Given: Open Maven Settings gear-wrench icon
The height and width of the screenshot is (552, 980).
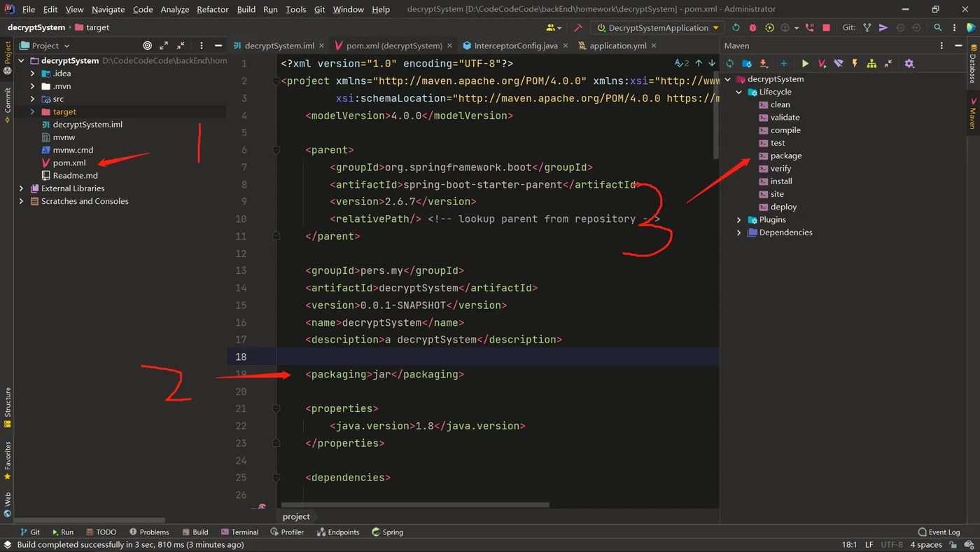Looking at the screenshot, I should [x=909, y=64].
